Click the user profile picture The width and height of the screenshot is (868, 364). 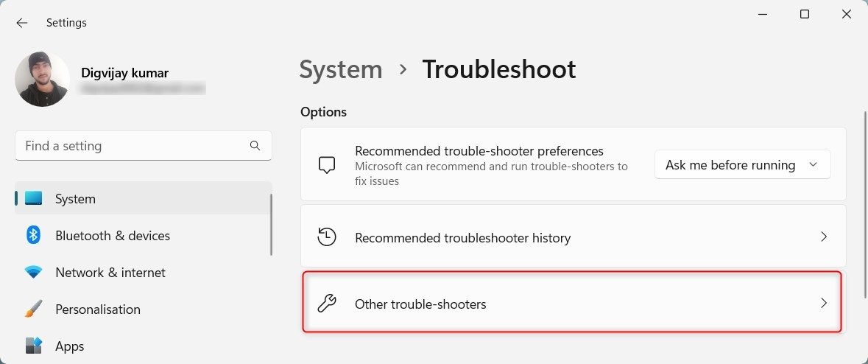tap(42, 79)
